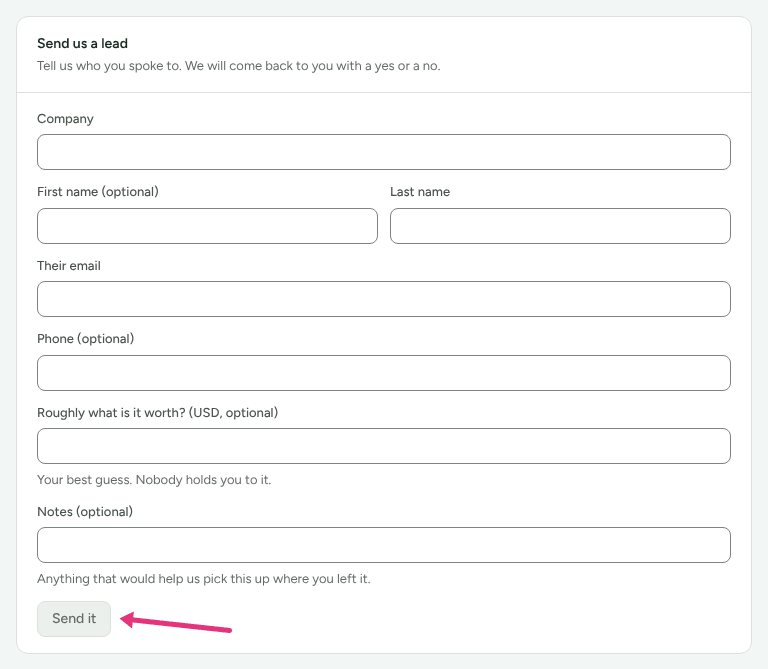
Task: Click the 'Phone (optional)' label
Action: pyautogui.click(x=86, y=338)
